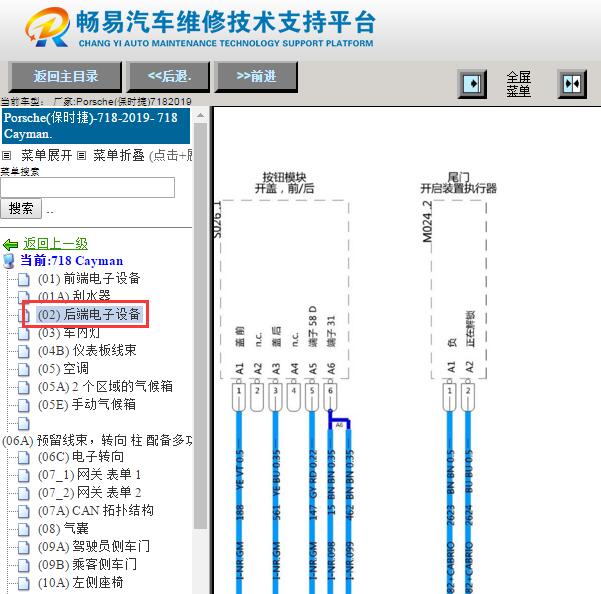Click page icon next to (09B) 乘客侧车门
This screenshot has height=594, width=601.
23,566
